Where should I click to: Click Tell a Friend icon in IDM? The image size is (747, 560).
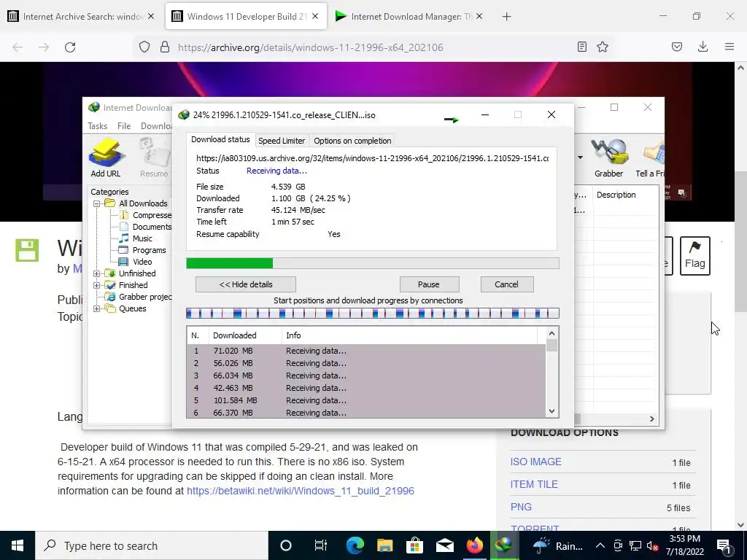(x=651, y=157)
